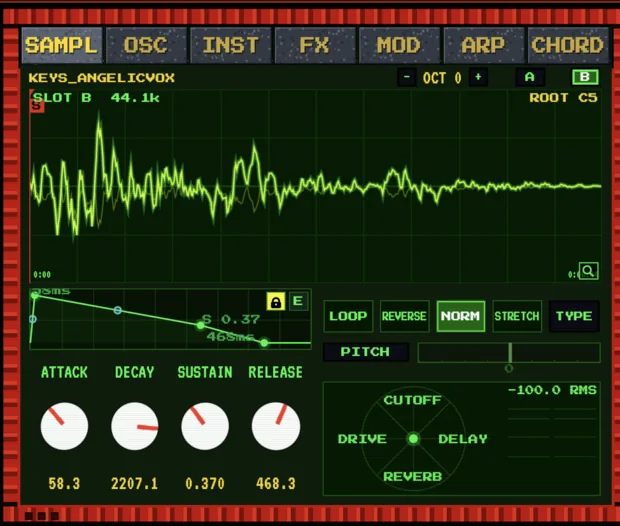Decrease octave with minus button
The width and height of the screenshot is (620, 526).
[x=407, y=77]
